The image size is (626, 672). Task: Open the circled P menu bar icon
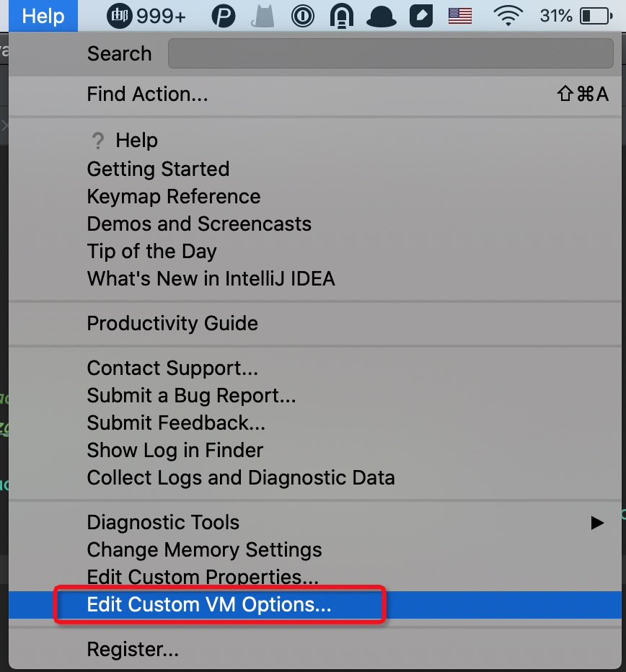224,17
